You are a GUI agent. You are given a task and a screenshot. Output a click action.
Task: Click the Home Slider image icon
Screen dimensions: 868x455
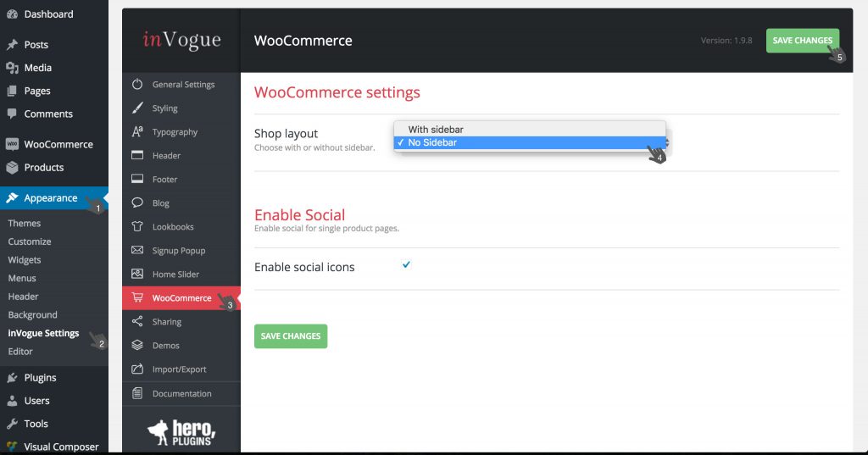(137, 274)
